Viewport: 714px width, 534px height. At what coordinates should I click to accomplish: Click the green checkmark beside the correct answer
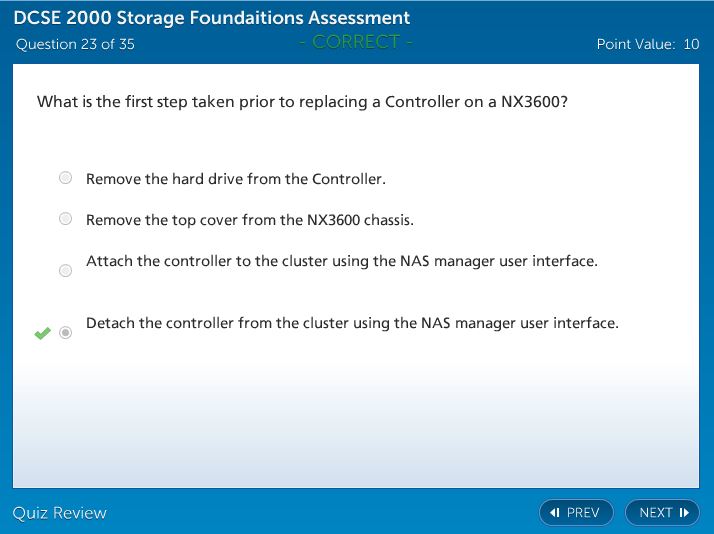42,333
